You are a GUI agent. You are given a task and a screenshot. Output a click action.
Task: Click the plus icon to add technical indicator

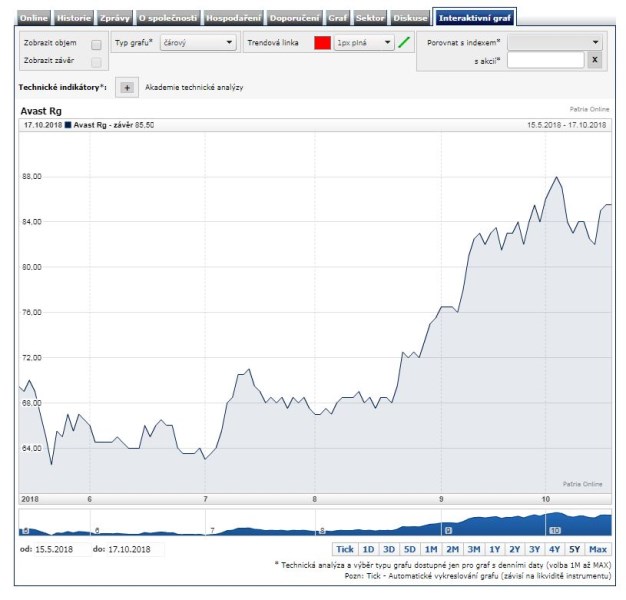[x=127, y=88]
